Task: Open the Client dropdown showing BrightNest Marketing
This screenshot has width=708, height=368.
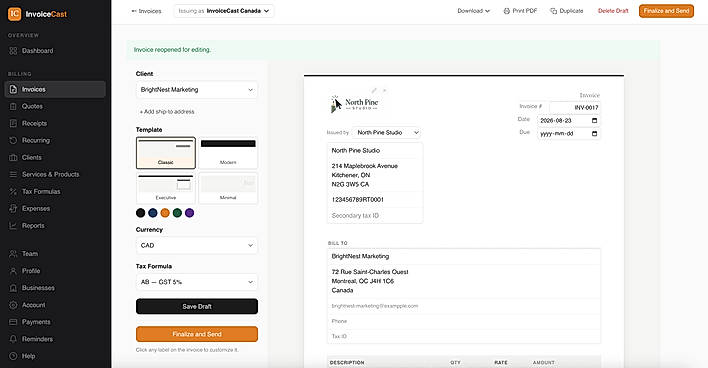Action: pos(197,90)
